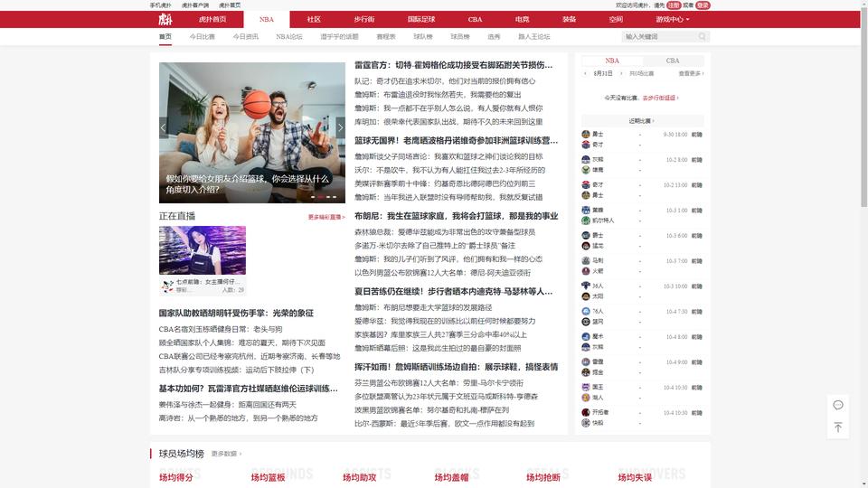Open 查看更多 in schedule widget
Screen dimensions: 868x488
click(x=692, y=73)
